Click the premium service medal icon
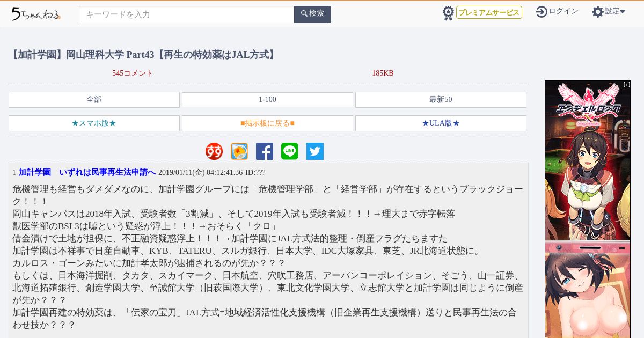The height and width of the screenshot is (338, 644). tap(448, 13)
